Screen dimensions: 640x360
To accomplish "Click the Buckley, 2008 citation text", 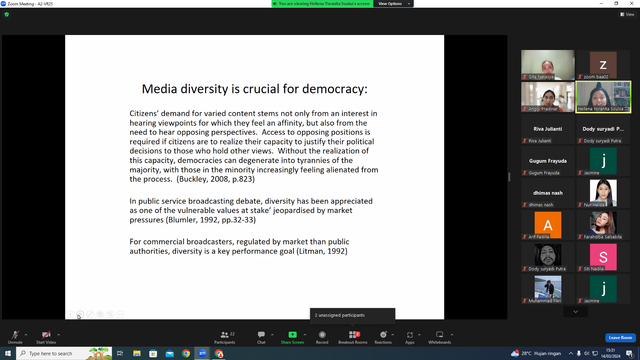I will click(x=216, y=179).
